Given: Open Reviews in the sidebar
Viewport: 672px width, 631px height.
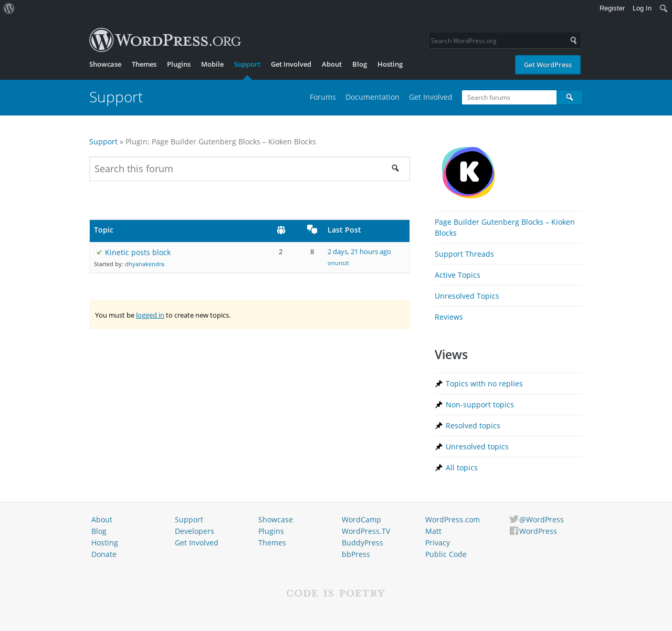Looking at the screenshot, I should [x=449, y=317].
